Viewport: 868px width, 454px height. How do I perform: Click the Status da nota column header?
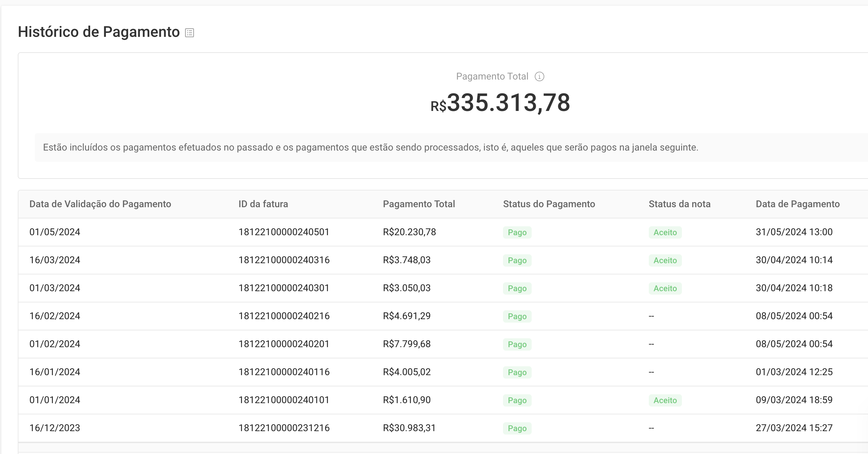(679, 204)
